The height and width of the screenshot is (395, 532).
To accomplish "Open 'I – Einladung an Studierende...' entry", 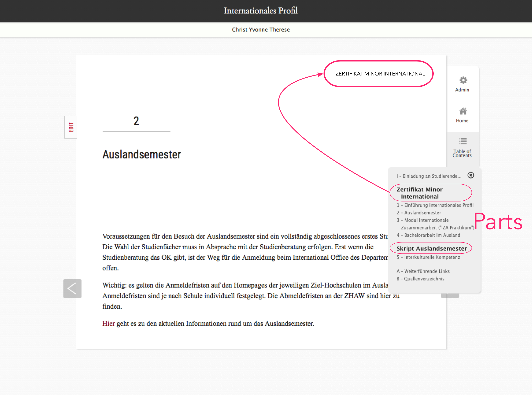I will click(x=429, y=176).
